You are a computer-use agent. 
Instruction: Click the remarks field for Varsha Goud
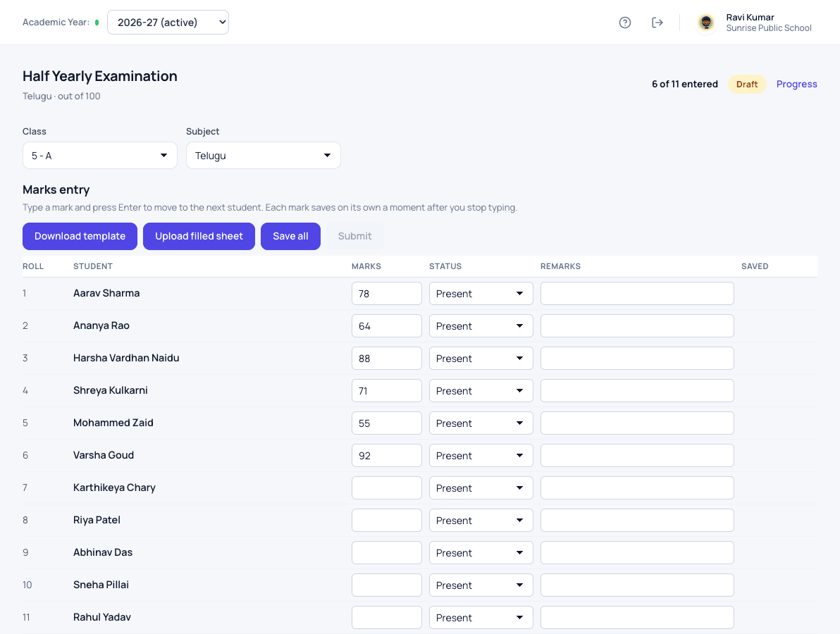(x=637, y=456)
